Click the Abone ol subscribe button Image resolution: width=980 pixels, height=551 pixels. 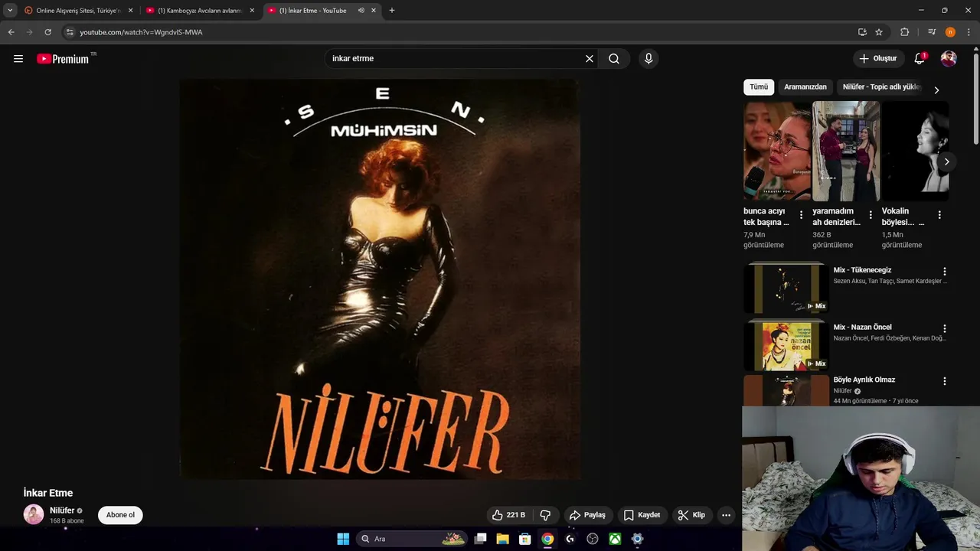pyautogui.click(x=120, y=515)
